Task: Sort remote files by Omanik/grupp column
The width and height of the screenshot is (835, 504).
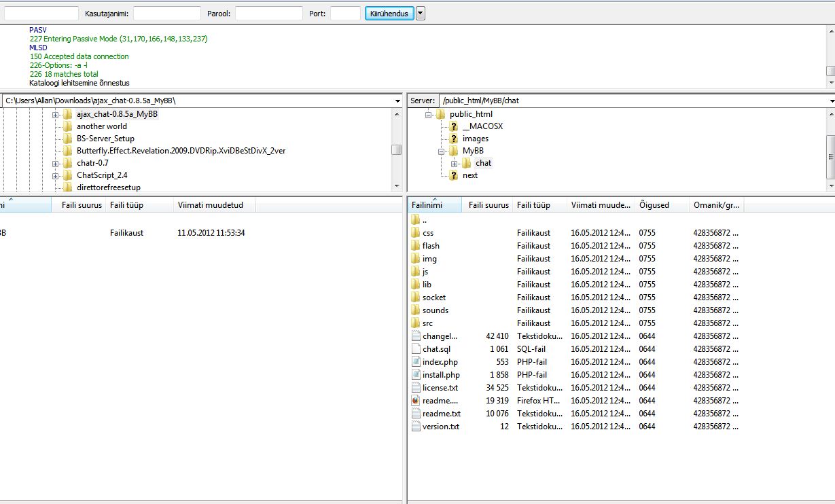Action: click(x=716, y=205)
